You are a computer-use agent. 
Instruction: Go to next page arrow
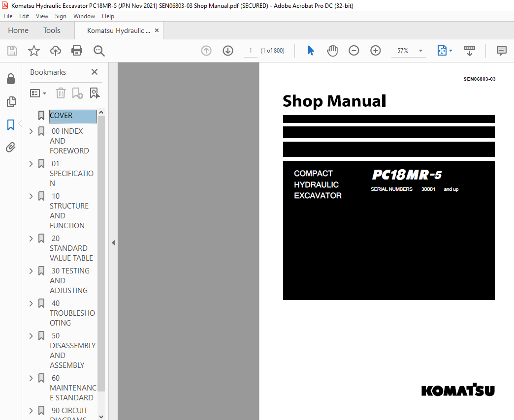click(228, 51)
